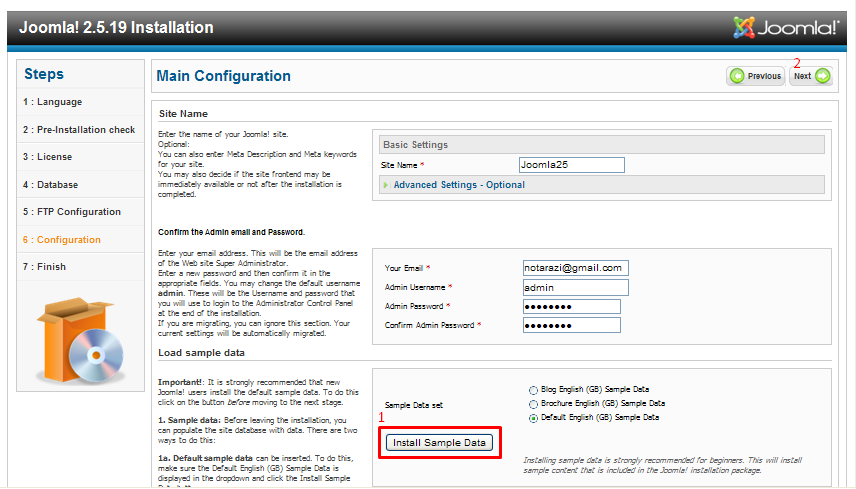Select step 2 : Pre-Installation check
856x489 pixels.
[x=79, y=130]
